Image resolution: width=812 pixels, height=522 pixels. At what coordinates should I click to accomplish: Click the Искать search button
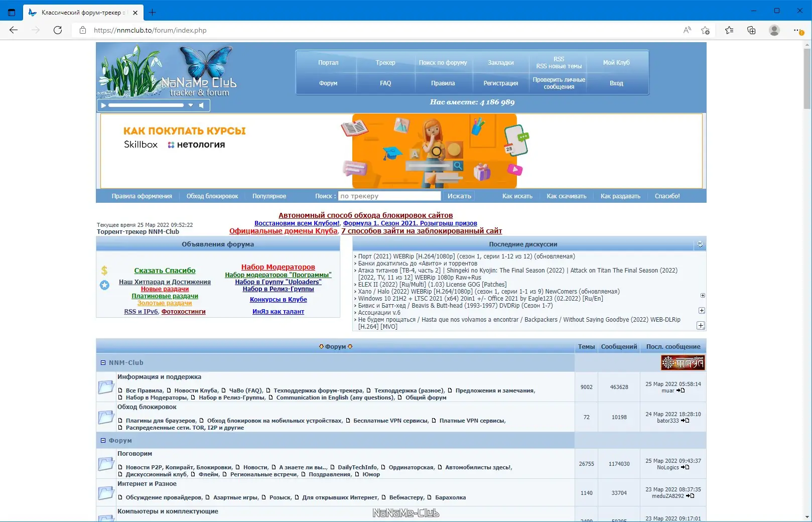click(x=459, y=196)
